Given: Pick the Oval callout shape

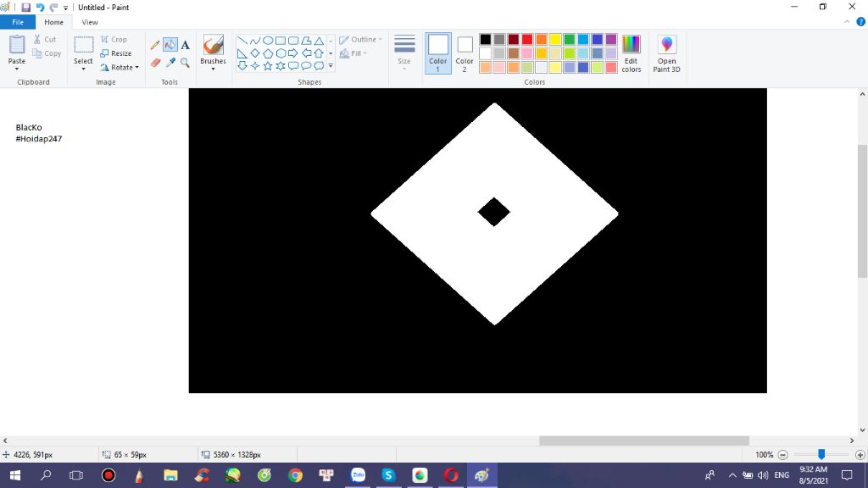Looking at the screenshot, I should 305,66.
